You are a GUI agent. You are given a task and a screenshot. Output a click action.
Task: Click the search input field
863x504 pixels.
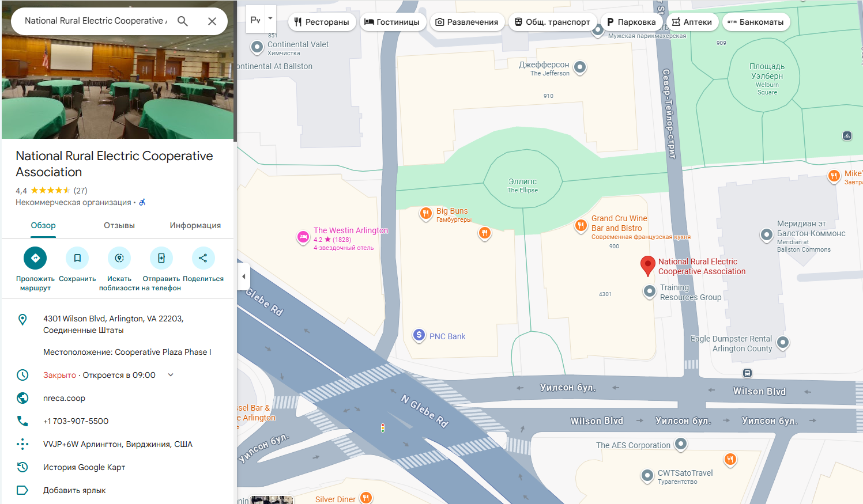click(96, 21)
